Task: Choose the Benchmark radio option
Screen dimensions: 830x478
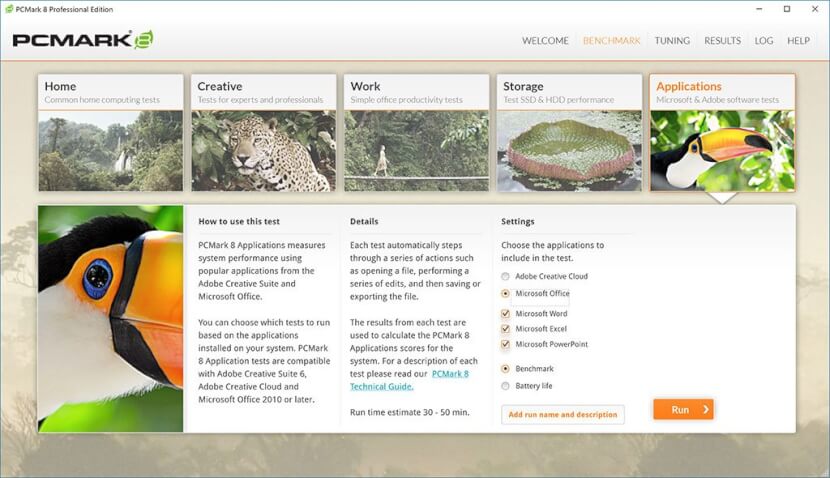Action: tap(506, 368)
